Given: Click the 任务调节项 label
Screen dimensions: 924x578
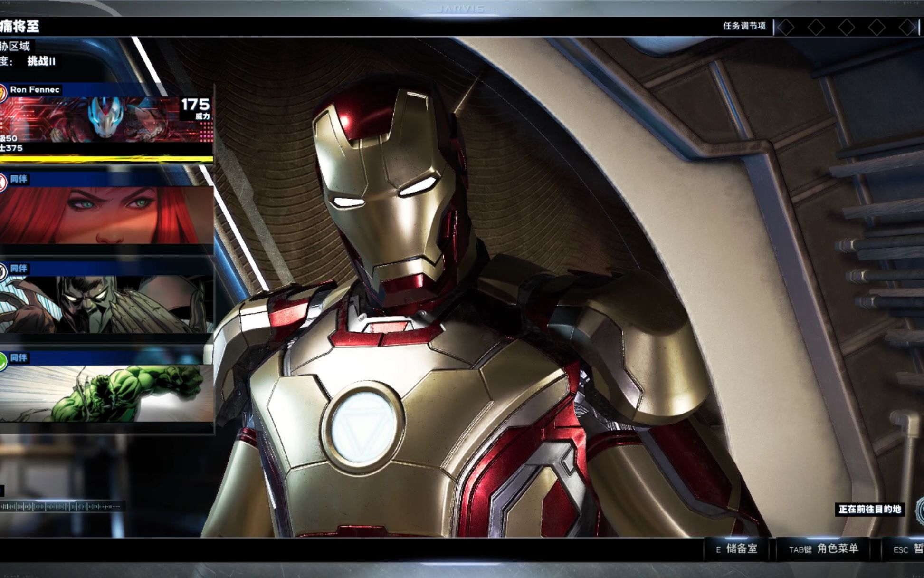Looking at the screenshot, I should pos(744,26).
